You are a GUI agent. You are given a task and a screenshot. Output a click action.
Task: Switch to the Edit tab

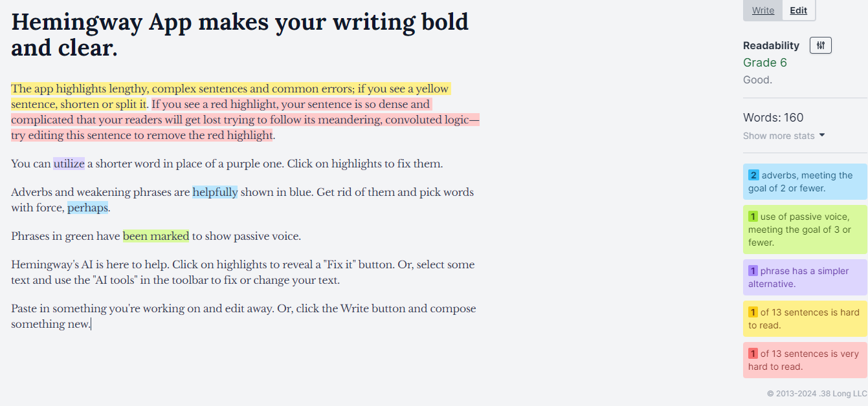[x=798, y=10]
